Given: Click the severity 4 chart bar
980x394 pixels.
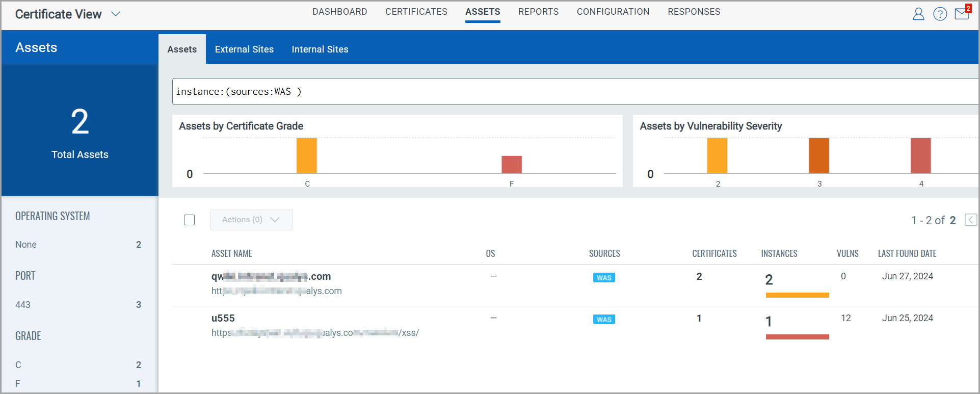Looking at the screenshot, I should 921,155.
